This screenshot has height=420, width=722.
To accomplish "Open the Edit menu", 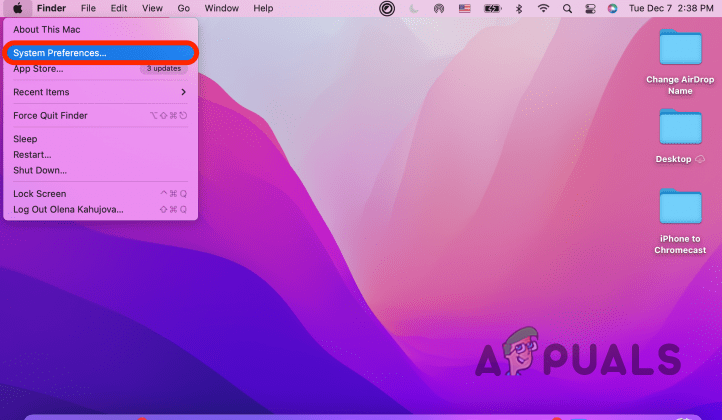I will (119, 8).
